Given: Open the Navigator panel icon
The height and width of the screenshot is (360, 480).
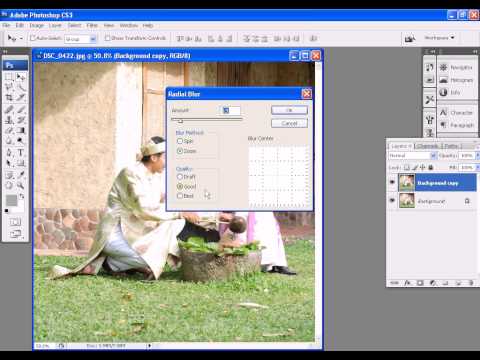Looking at the screenshot, I should pyautogui.click(x=443, y=67).
